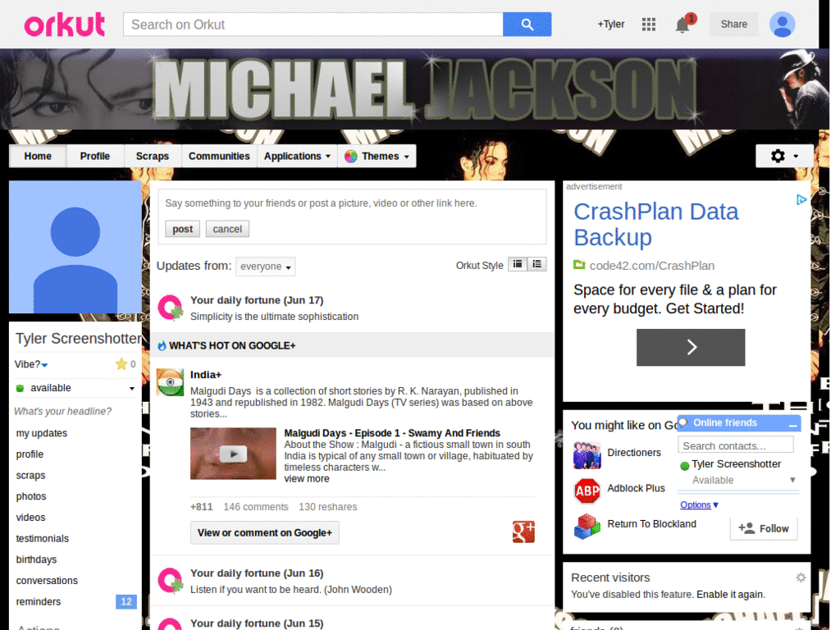Click the star rating icon beside Vibe

tap(121, 364)
